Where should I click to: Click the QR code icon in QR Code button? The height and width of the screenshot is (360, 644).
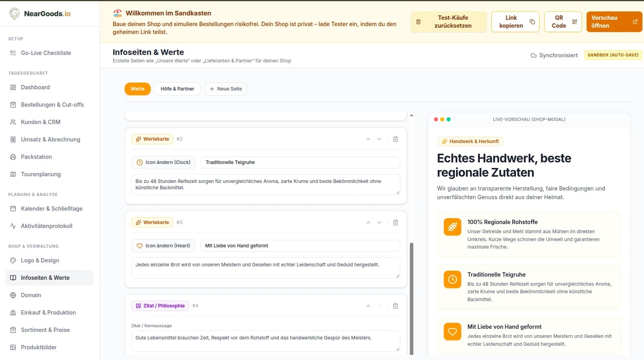574,22
